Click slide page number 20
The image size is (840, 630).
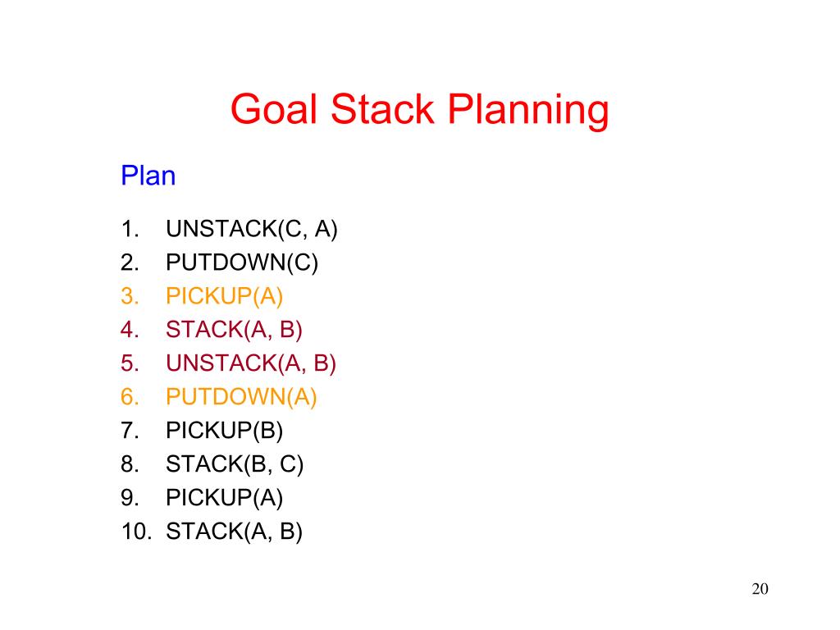(760, 589)
